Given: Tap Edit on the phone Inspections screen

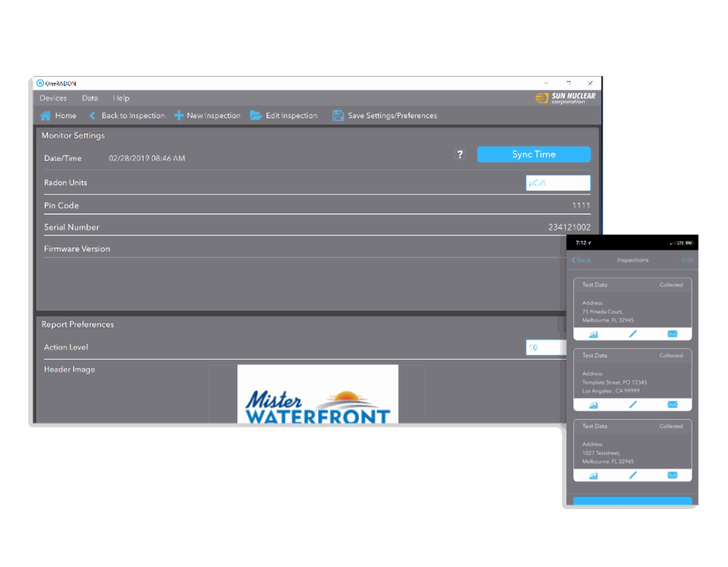Looking at the screenshot, I should (687, 260).
